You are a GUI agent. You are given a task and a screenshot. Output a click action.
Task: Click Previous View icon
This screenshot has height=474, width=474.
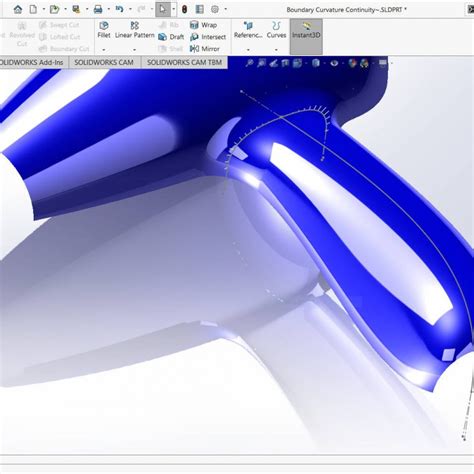click(x=273, y=63)
